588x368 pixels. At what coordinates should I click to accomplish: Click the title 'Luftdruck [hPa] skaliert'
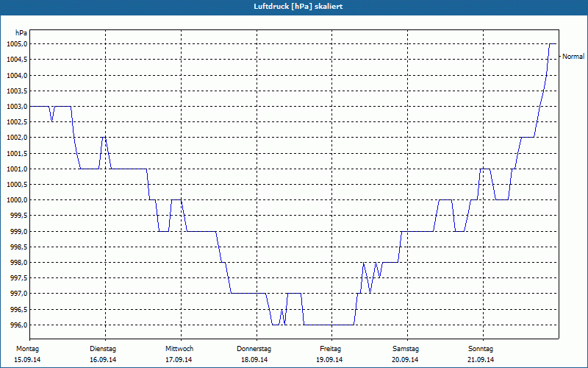point(298,7)
